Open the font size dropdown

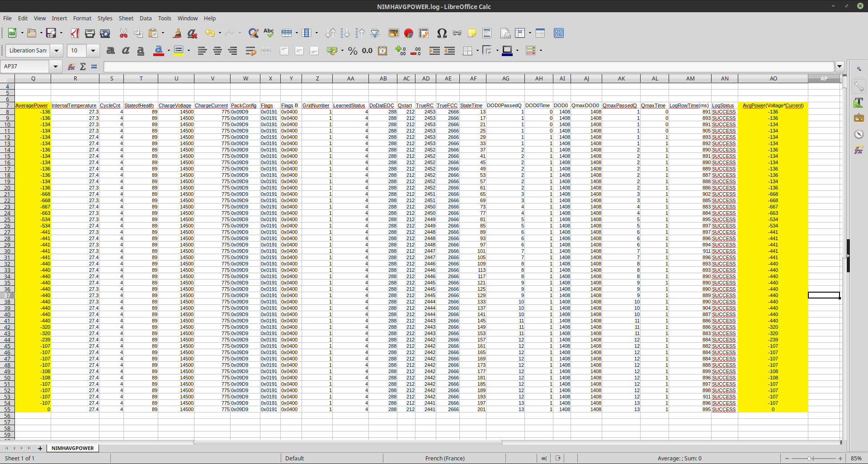[x=93, y=51]
